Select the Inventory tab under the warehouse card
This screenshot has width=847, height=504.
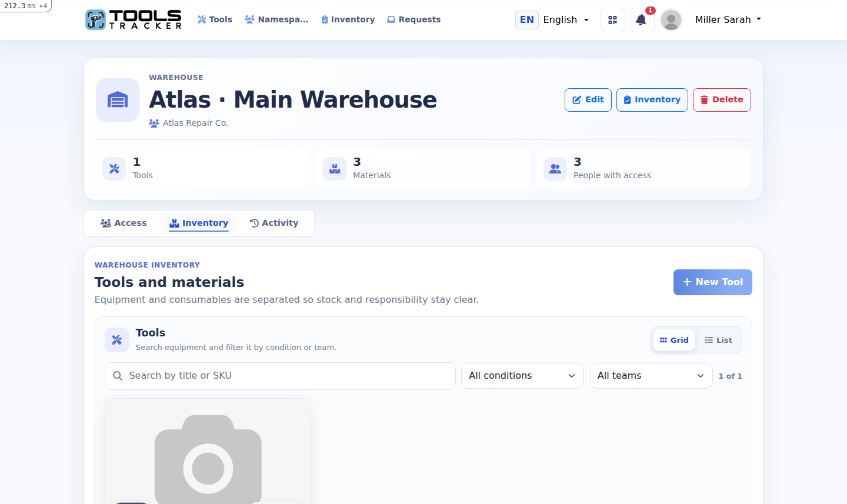tap(199, 223)
